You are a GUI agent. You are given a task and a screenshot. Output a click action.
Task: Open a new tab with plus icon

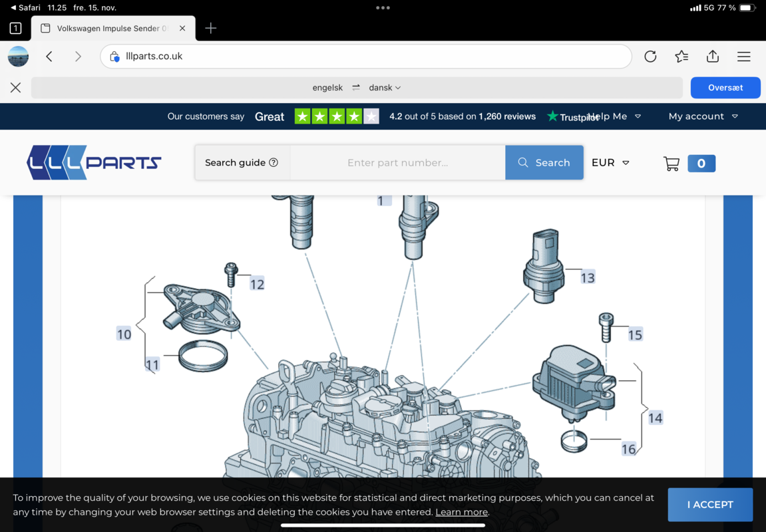coord(211,28)
